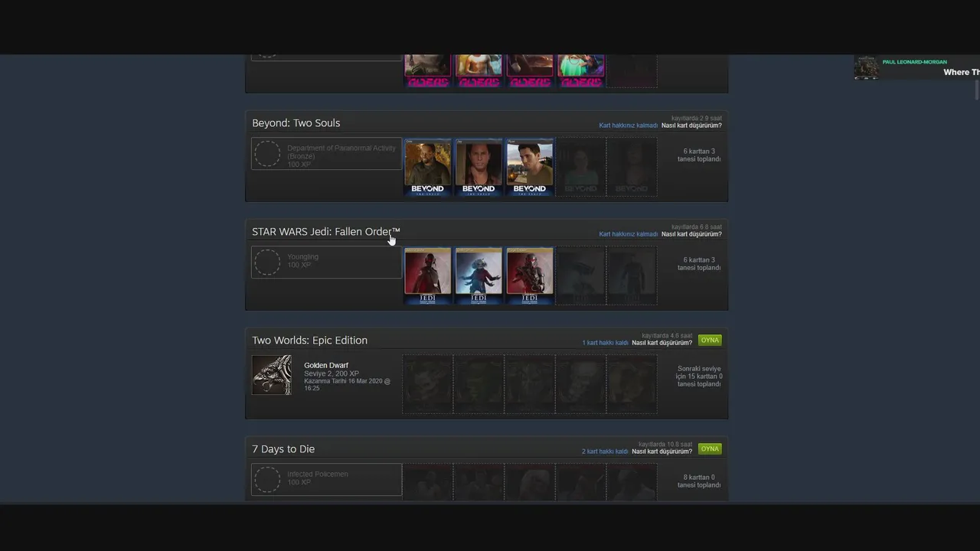Click 'Sonraki seviye için 15 karttan 0' text
The width and height of the screenshot is (980, 551).
click(x=699, y=377)
